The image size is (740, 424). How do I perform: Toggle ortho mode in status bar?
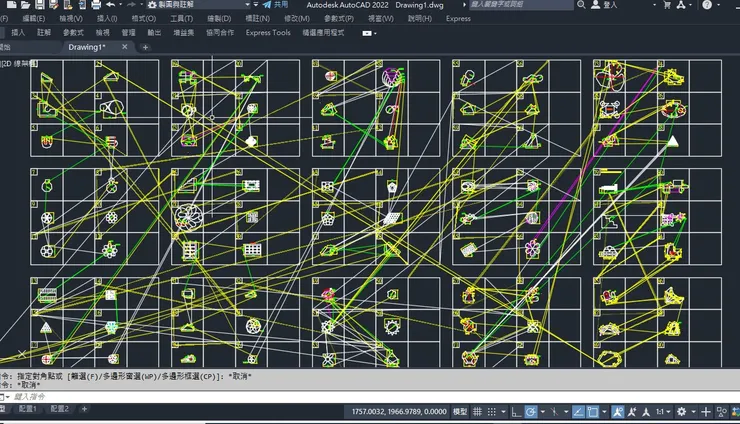[516, 412]
